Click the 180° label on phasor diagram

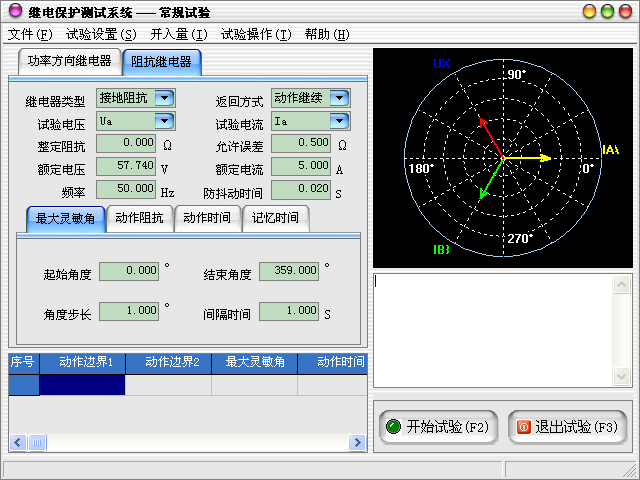[x=422, y=168]
